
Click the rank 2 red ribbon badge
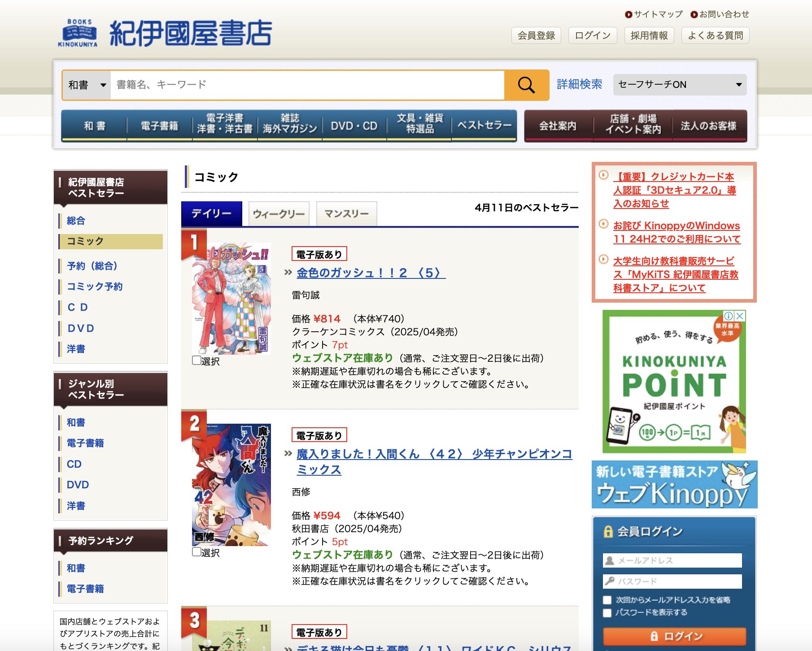(x=194, y=425)
